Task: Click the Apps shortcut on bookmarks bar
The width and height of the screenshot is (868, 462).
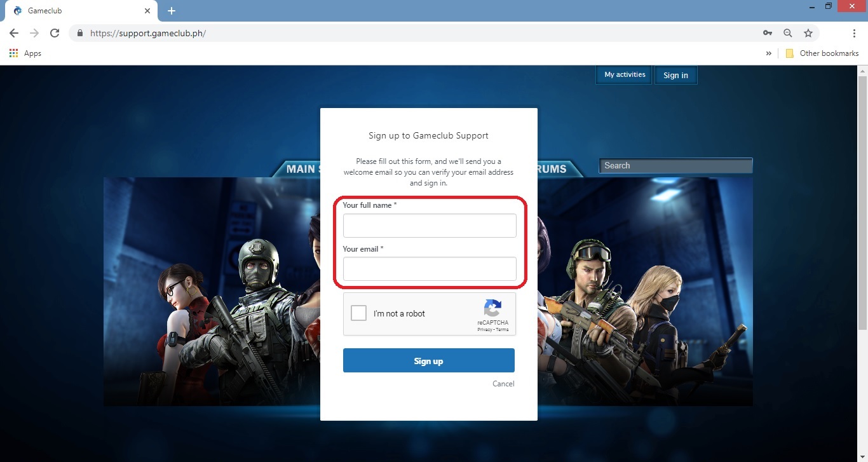Action: tap(27, 53)
